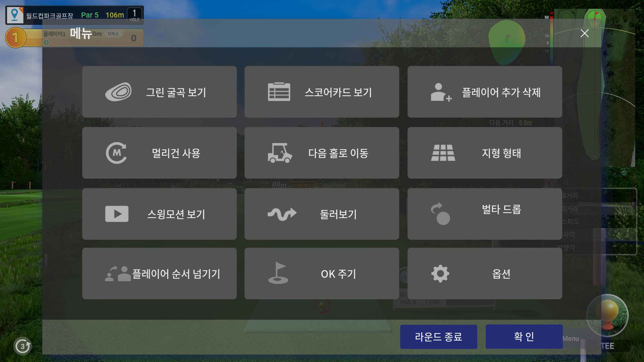
Task: Open the green contour view (그린 굴곡 보기)
Action: click(160, 92)
